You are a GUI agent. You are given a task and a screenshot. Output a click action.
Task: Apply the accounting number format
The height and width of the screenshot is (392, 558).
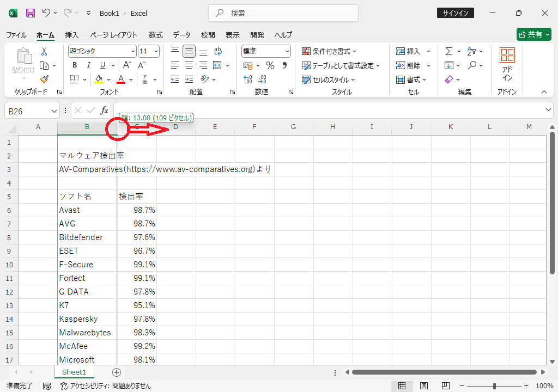coord(248,65)
